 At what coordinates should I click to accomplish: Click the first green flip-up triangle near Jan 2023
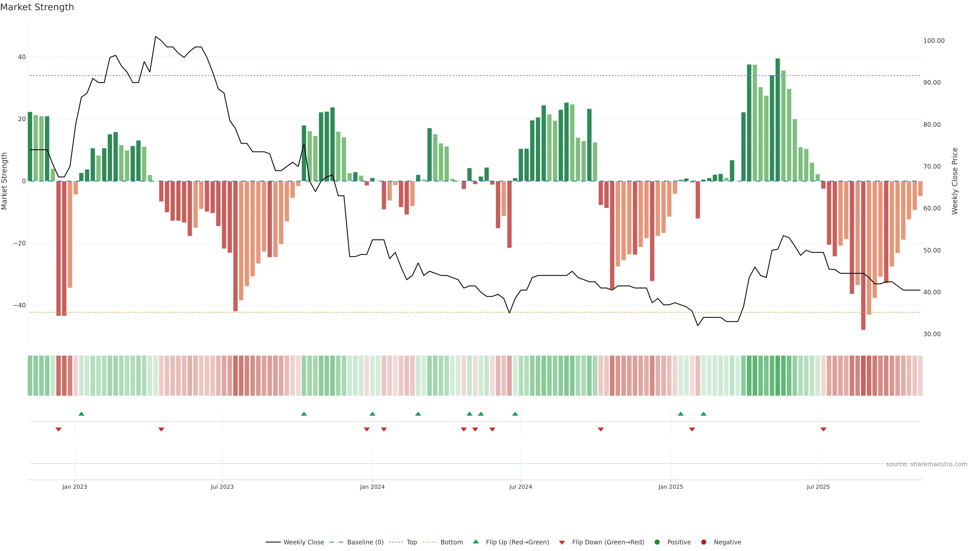(x=81, y=414)
